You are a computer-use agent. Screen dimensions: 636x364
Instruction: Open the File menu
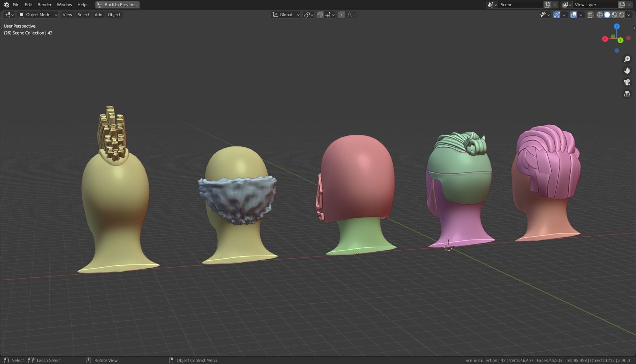pyautogui.click(x=16, y=5)
